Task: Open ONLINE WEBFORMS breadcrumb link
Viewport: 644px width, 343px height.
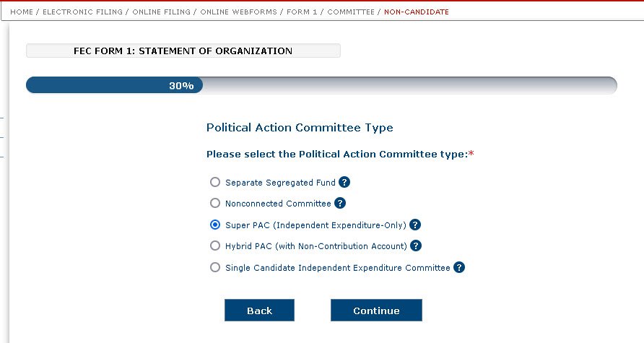Action: pos(239,12)
